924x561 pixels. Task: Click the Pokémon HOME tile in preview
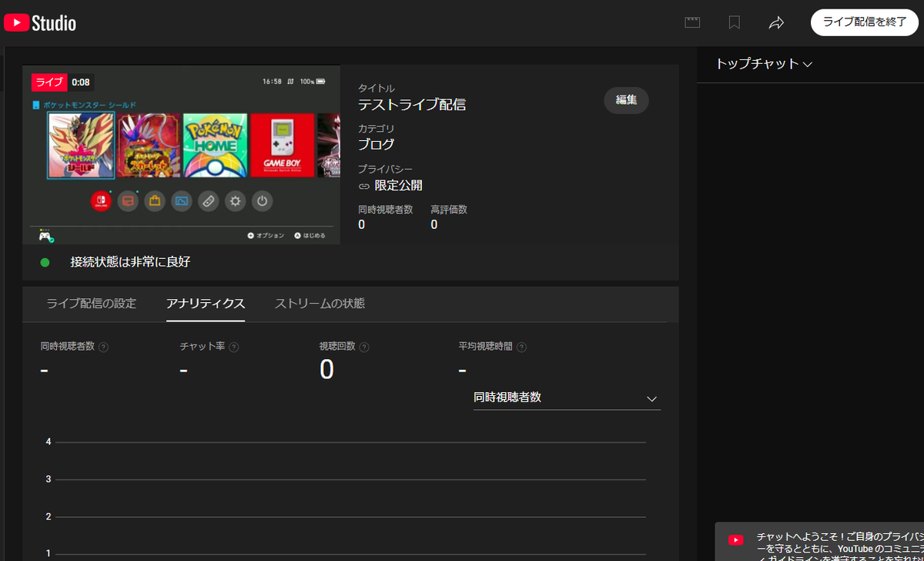point(216,146)
